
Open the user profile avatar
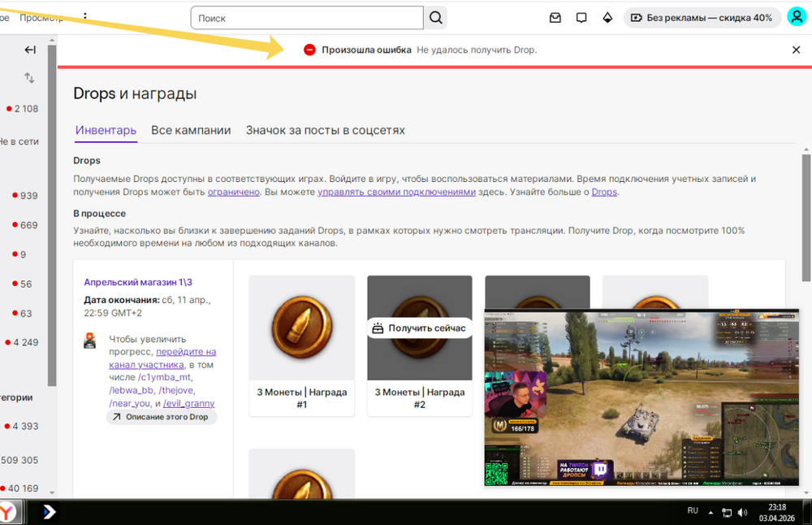click(x=797, y=17)
